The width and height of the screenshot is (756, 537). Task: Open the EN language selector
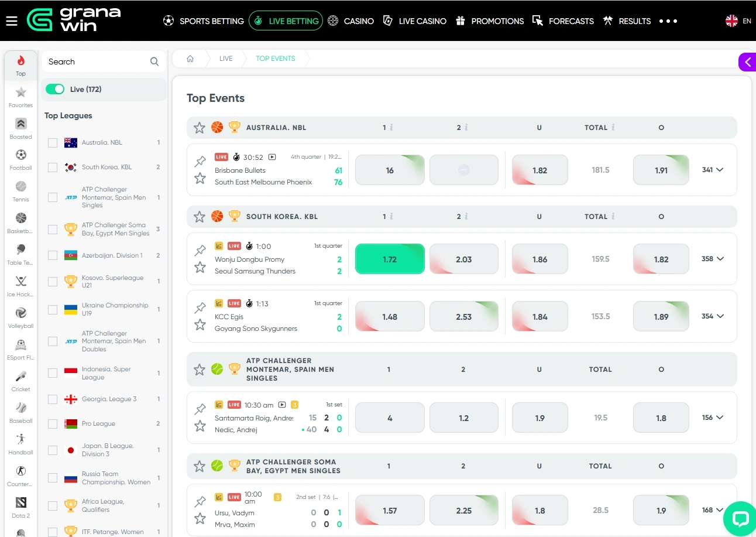[x=738, y=21]
